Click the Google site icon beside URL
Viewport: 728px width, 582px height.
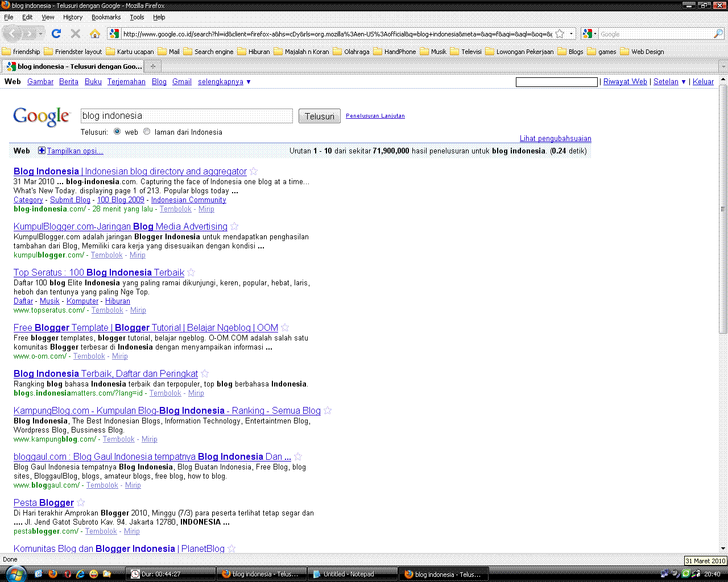pyautogui.click(x=114, y=34)
